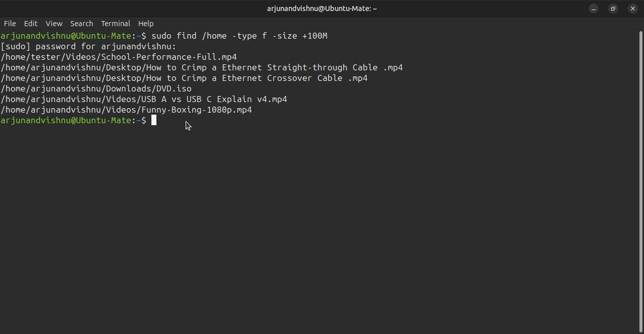Open the Search menu
Viewport: 644px width, 334px height.
[x=81, y=23]
